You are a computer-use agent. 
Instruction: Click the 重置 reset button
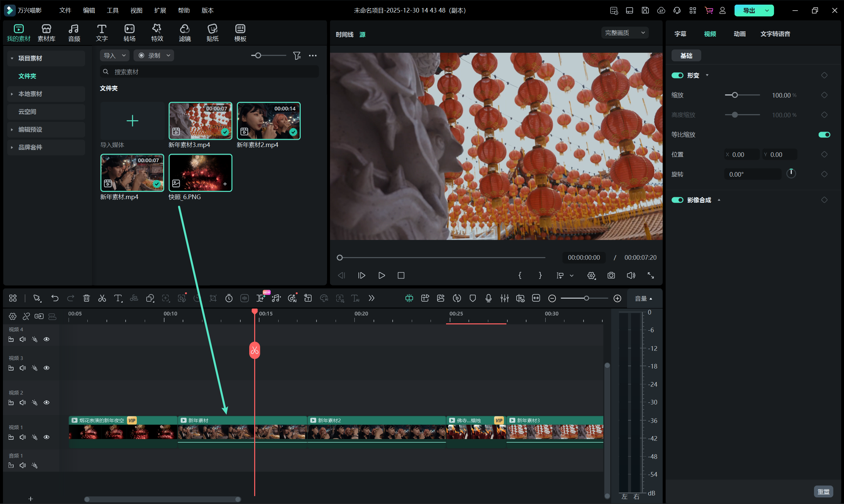tap(823, 491)
